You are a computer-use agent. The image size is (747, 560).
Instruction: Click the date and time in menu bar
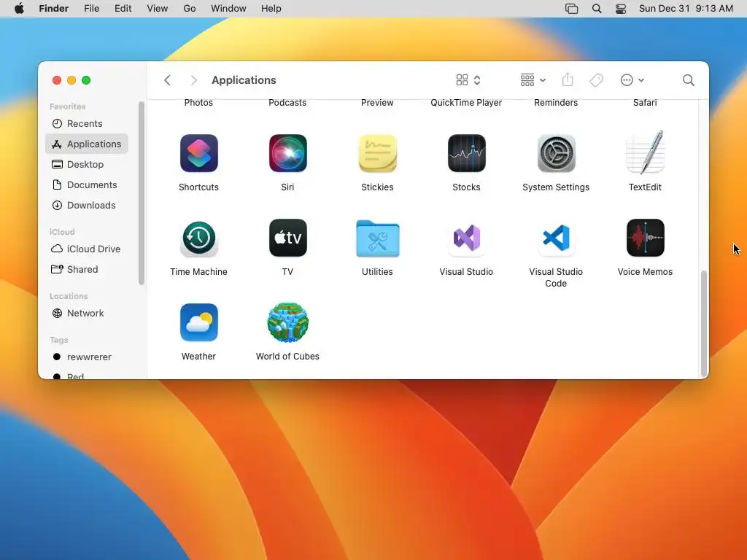(x=686, y=9)
